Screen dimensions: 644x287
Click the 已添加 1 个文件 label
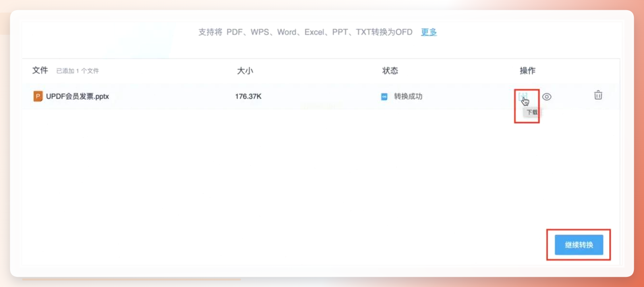point(77,71)
